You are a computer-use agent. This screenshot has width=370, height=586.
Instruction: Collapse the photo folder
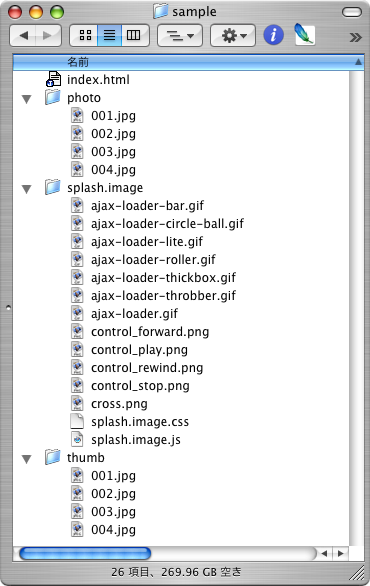click(27, 99)
